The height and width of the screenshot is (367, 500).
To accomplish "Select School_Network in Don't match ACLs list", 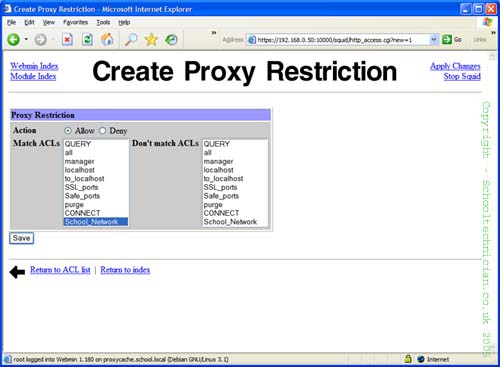I will click(x=235, y=222).
